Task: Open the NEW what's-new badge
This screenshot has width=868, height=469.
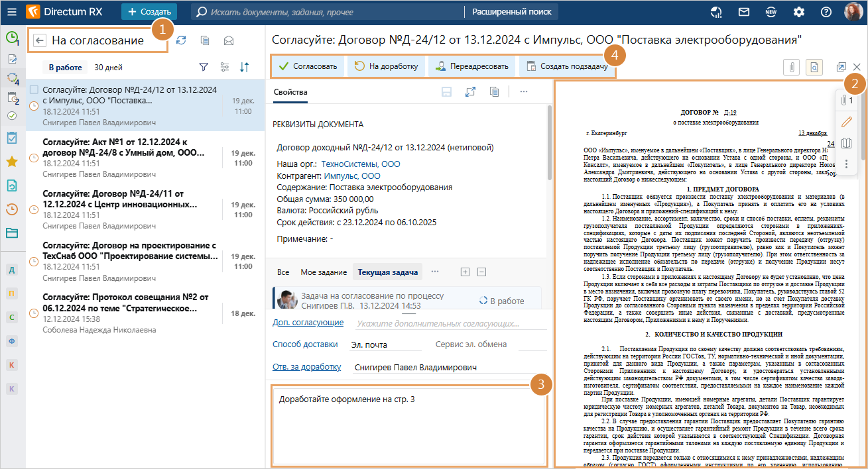Action: 771,12
